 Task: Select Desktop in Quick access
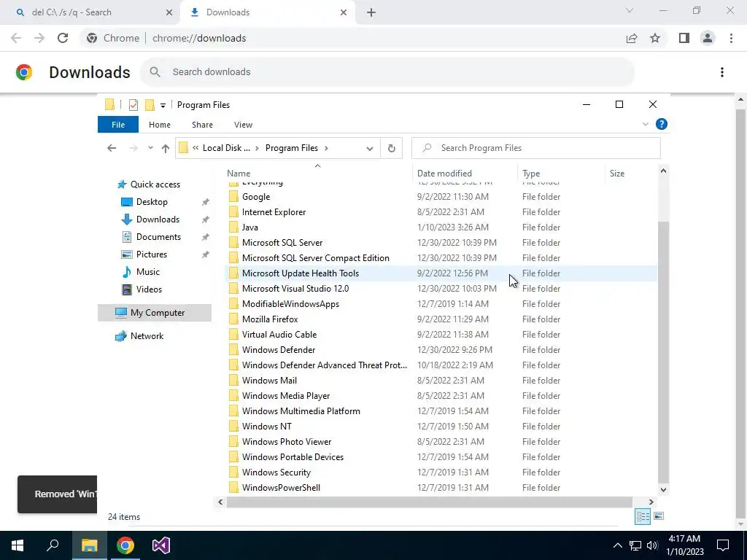pyautogui.click(x=152, y=202)
